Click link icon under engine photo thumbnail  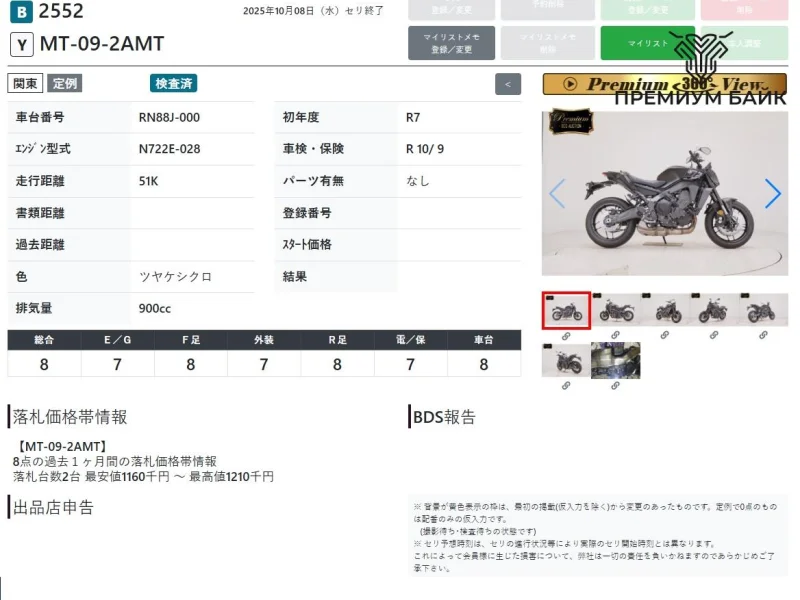point(616,385)
